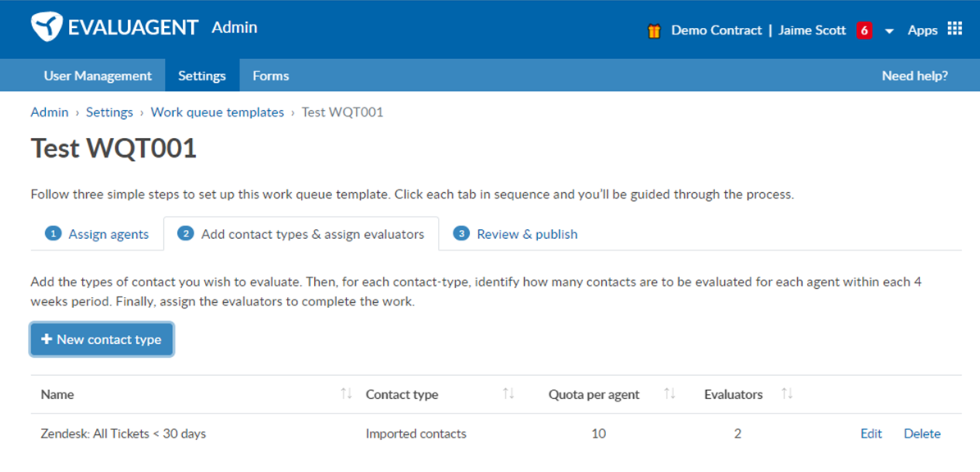Image resolution: width=980 pixels, height=472 pixels.
Task: Click the Settings breadcrumb link
Action: (x=109, y=112)
